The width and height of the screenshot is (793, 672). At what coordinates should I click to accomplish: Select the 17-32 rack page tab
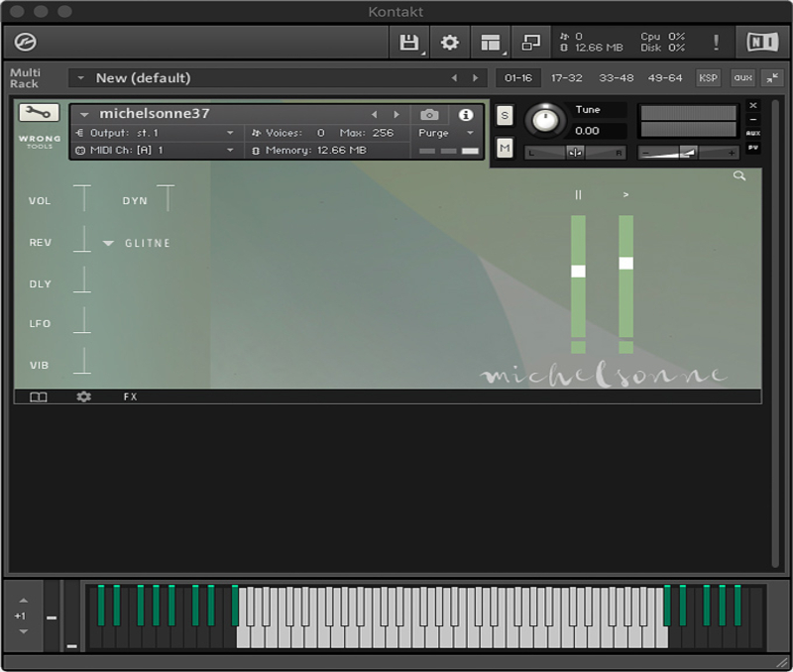(x=566, y=78)
